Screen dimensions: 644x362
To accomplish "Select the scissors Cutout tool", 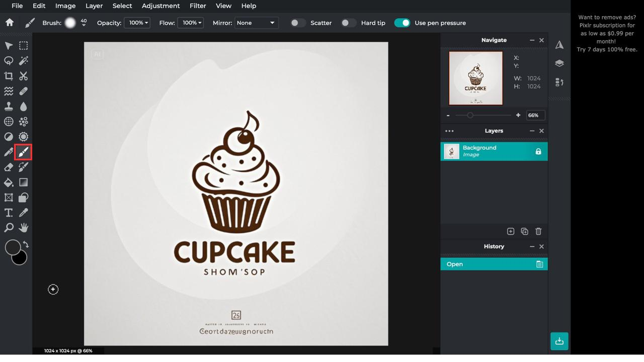I will coord(24,76).
